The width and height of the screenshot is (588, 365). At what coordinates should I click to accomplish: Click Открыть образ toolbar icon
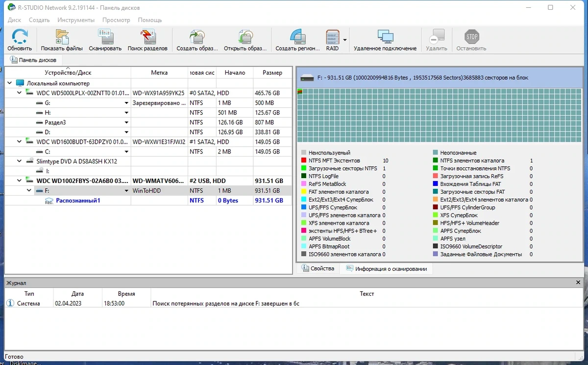[x=245, y=37]
